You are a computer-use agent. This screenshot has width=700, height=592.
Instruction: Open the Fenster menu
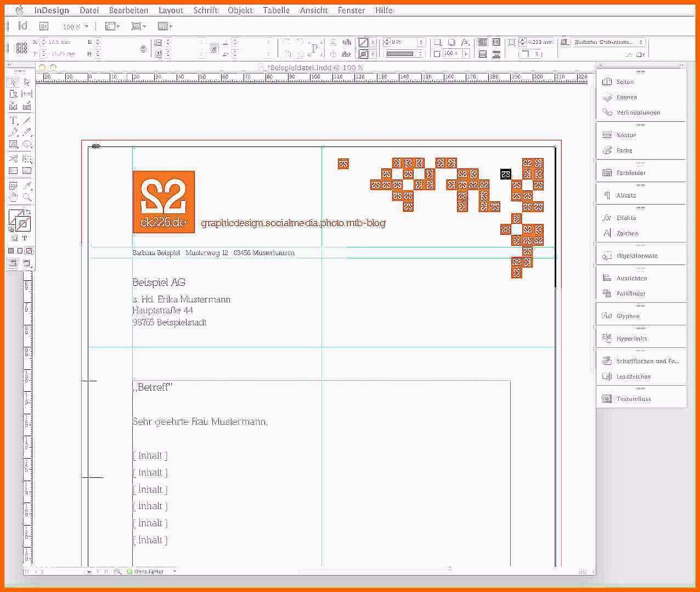(351, 10)
